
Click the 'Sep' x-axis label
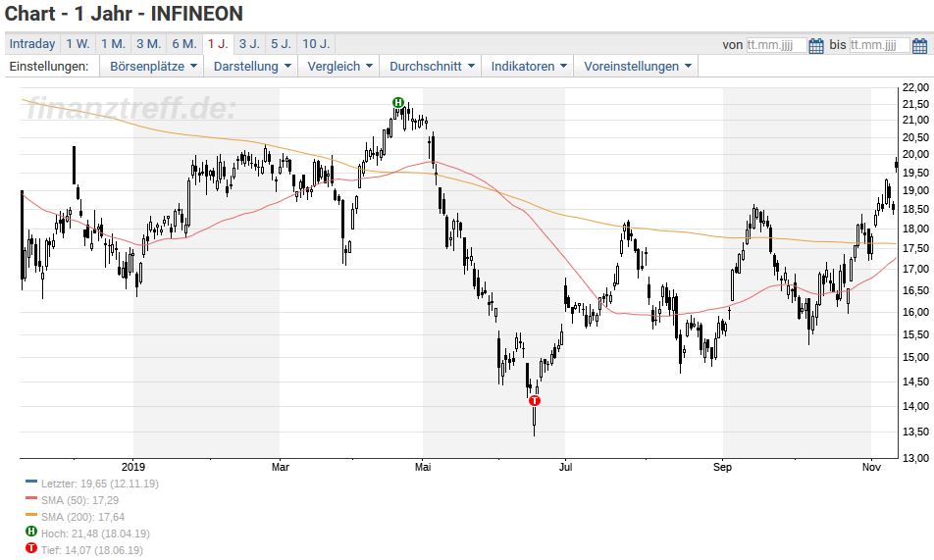[722, 467]
